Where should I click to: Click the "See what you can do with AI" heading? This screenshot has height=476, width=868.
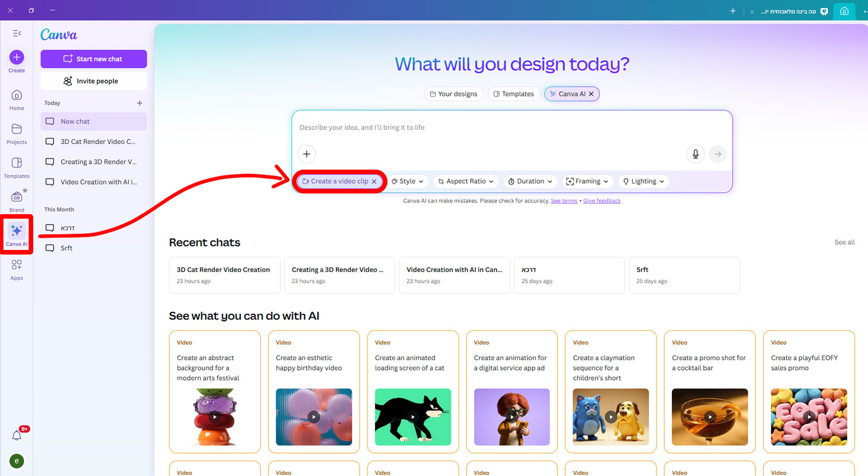[244, 316]
